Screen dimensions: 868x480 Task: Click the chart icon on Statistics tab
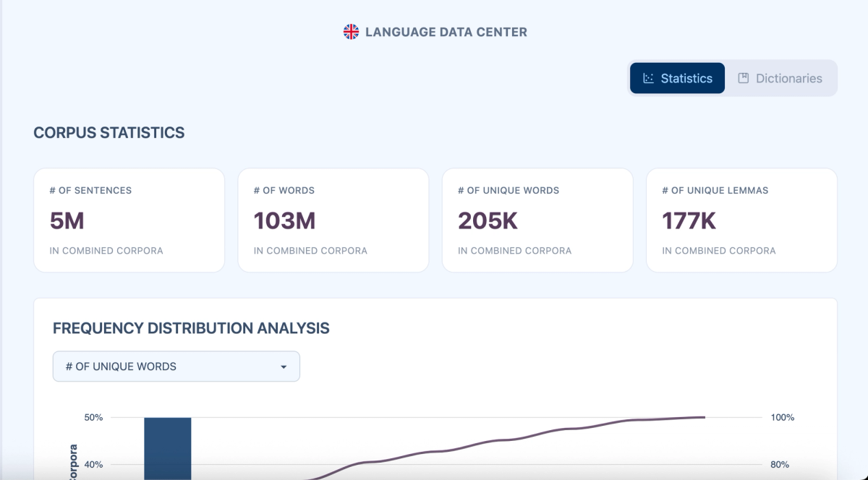click(648, 78)
